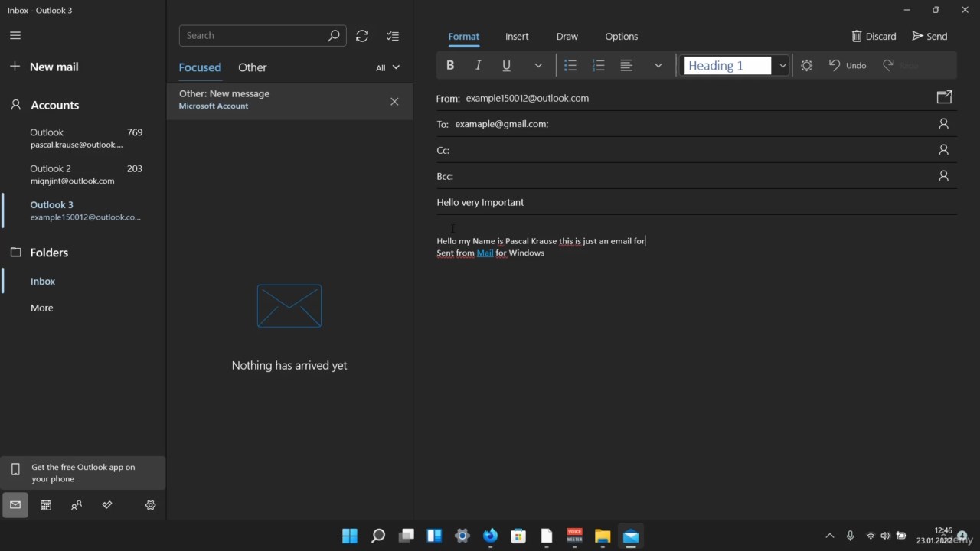
Task: Toggle Italic formatting
Action: click(x=479, y=66)
